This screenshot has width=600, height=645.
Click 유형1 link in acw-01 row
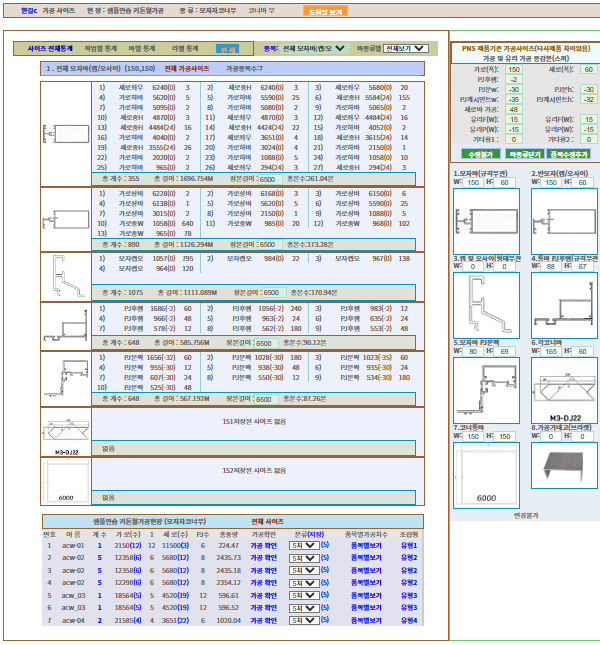[409, 545]
